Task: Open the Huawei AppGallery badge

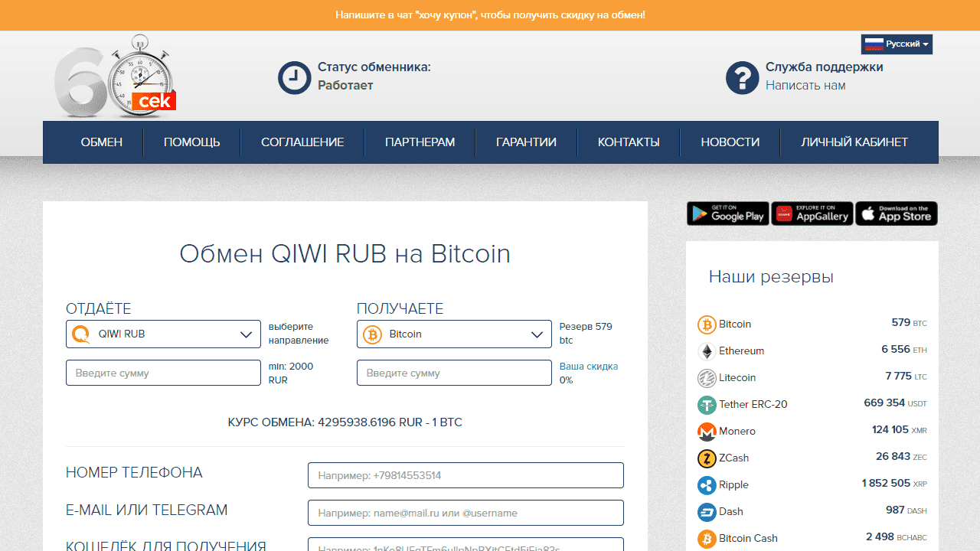Action: [812, 214]
